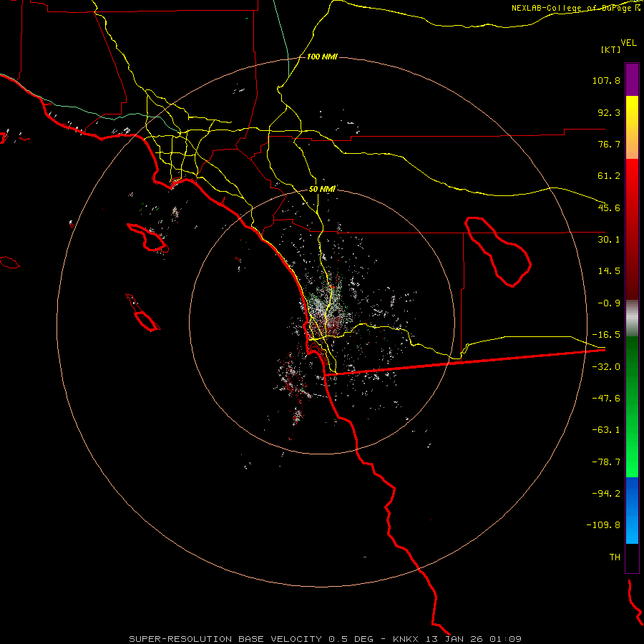Click the Santa Catalina Island outline
The width and height of the screenshot is (644, 644).
pyautogui.click(x=148, y=238)
